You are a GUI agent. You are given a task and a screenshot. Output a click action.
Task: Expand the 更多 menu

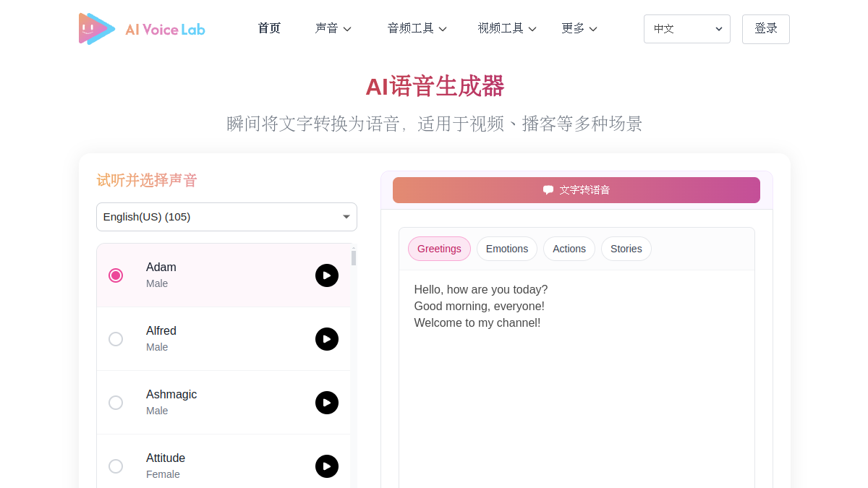tap(579, 29)
